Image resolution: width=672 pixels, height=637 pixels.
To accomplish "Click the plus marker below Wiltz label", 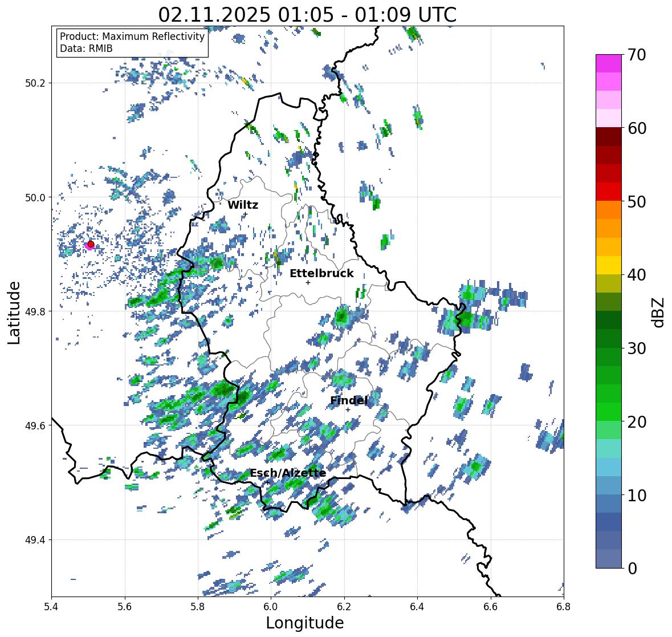I will [x=245, y=214].
